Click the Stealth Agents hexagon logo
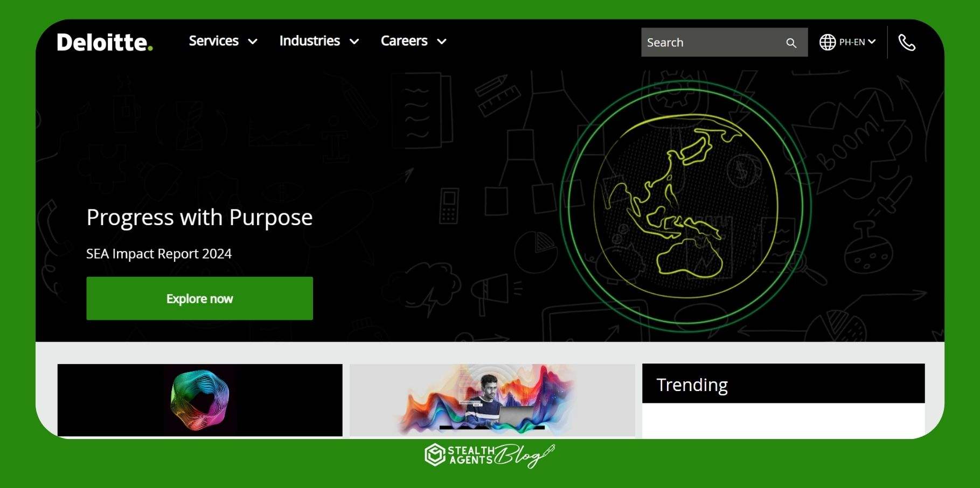The image size is (980, 488). point(434,455)
